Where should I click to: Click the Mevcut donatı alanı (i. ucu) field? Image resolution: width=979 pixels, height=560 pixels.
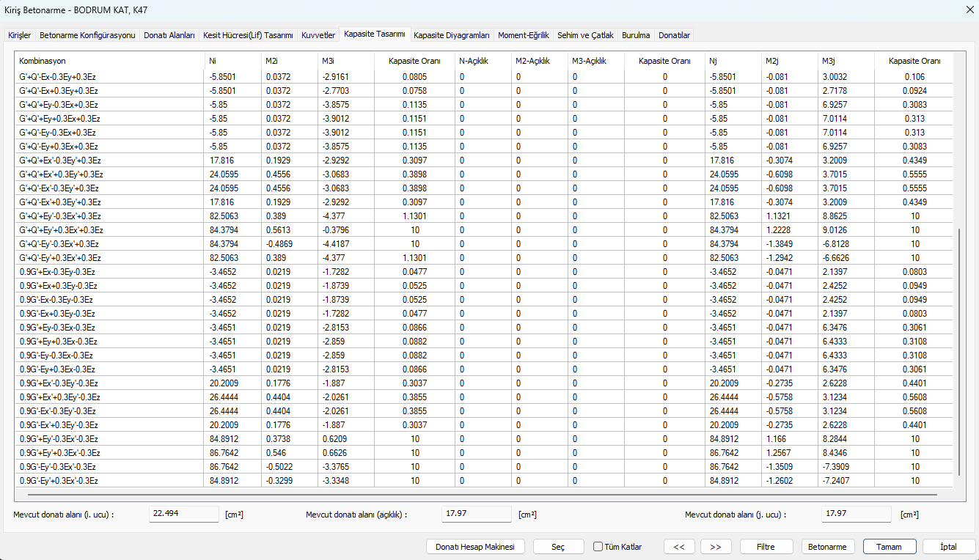183,514
